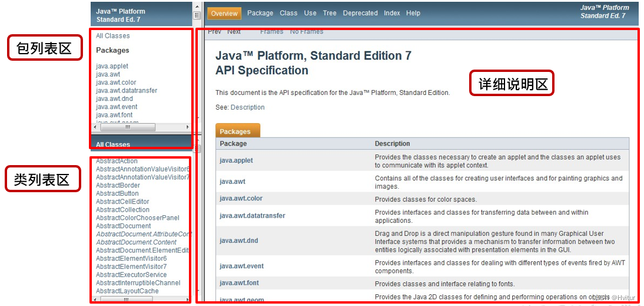Select java.awt.font in left package list
644x306 pixels.
coord(114,115)
